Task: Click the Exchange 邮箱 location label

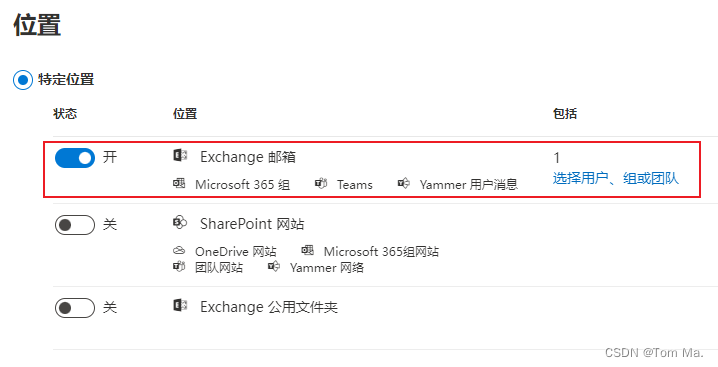Action: (248, 157)
